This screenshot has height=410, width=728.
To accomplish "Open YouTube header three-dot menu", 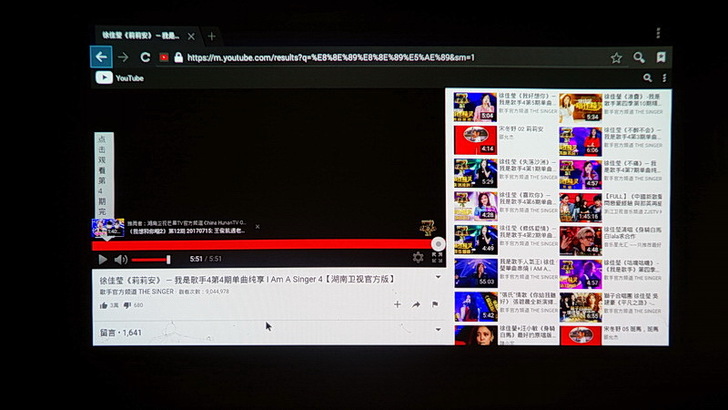I will click(x=664, y=78).
